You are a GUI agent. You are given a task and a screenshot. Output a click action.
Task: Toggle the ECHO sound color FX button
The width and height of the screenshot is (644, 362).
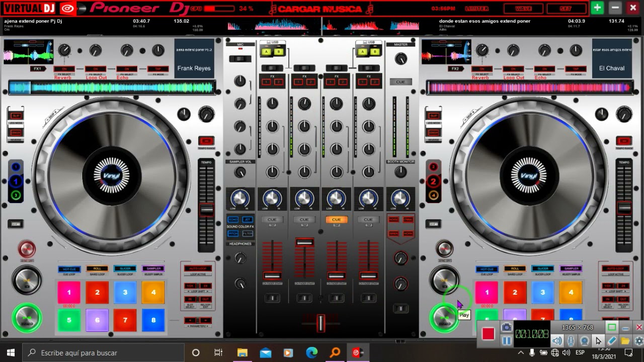(233, 220)
